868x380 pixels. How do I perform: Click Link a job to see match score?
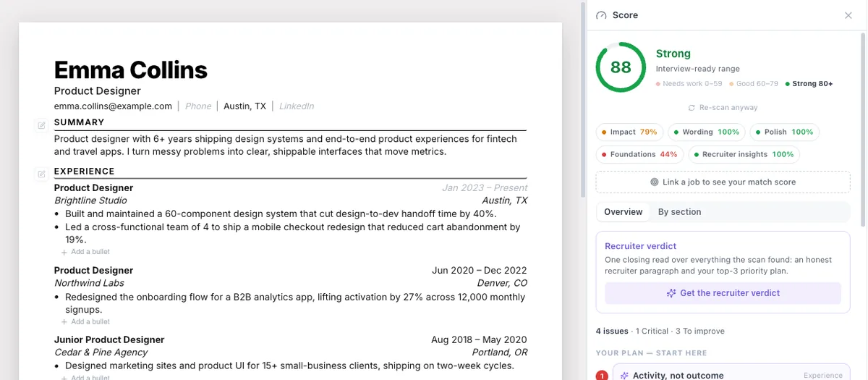(x=723, y=182)
